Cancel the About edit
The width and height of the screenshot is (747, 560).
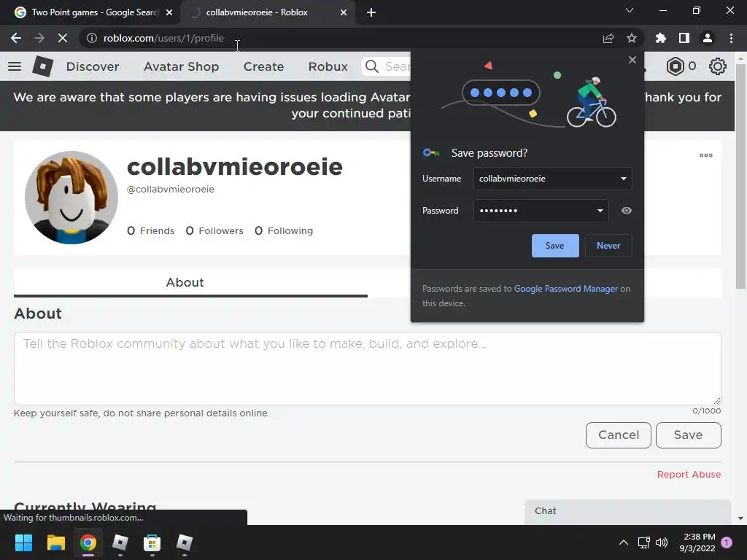click(x=619, y=435)
